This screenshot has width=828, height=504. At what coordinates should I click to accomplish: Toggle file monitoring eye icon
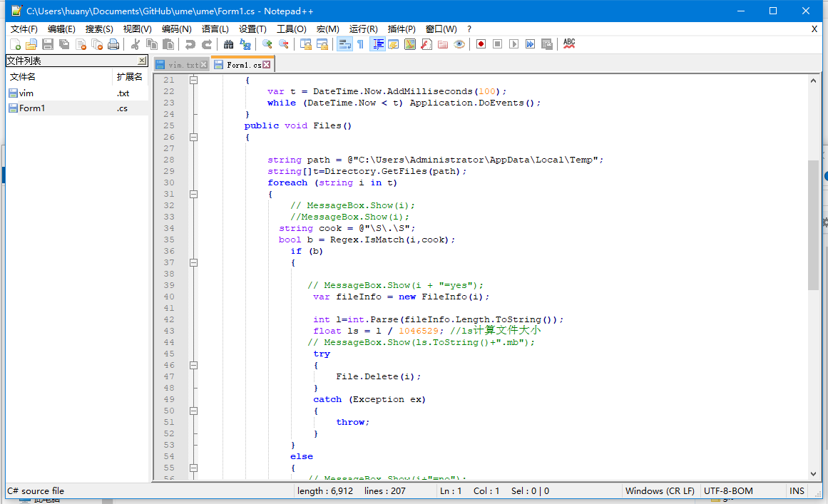click(459, 44)
